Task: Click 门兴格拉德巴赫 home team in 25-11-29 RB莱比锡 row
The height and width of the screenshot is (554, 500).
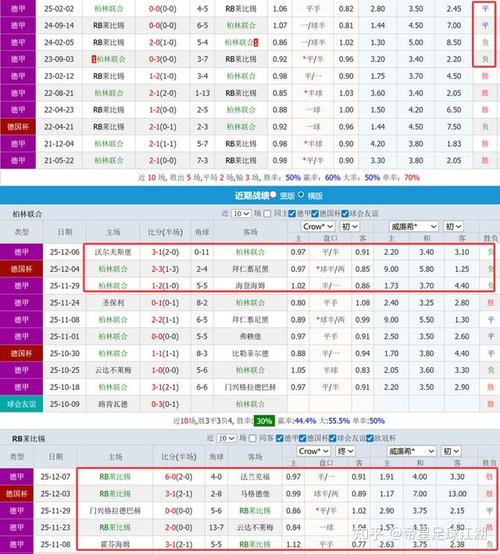Action: point(115,511)
